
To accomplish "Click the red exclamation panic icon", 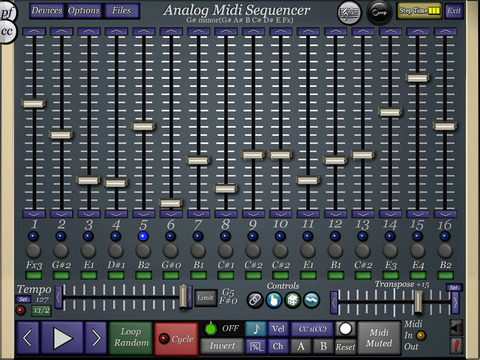I will [456, 345].
